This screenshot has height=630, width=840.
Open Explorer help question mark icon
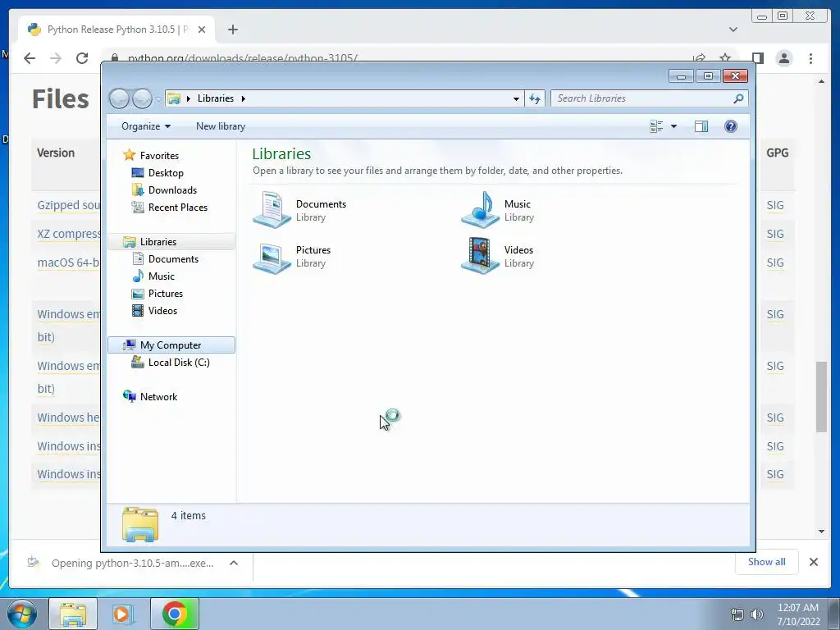tap(731, 126)
